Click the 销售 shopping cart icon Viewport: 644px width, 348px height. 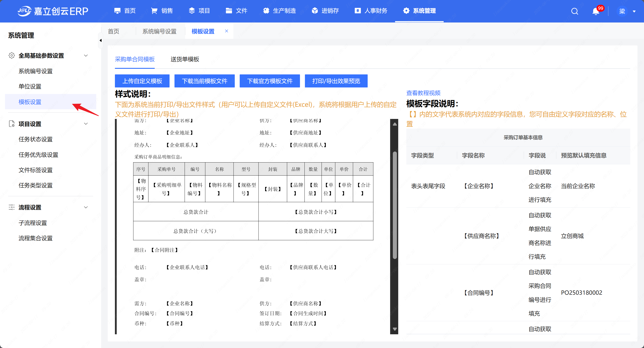coord(154,11)
